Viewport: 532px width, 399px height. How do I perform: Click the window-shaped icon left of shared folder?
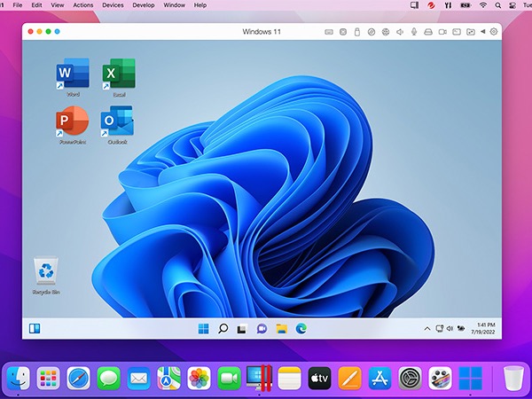(457, 32)
